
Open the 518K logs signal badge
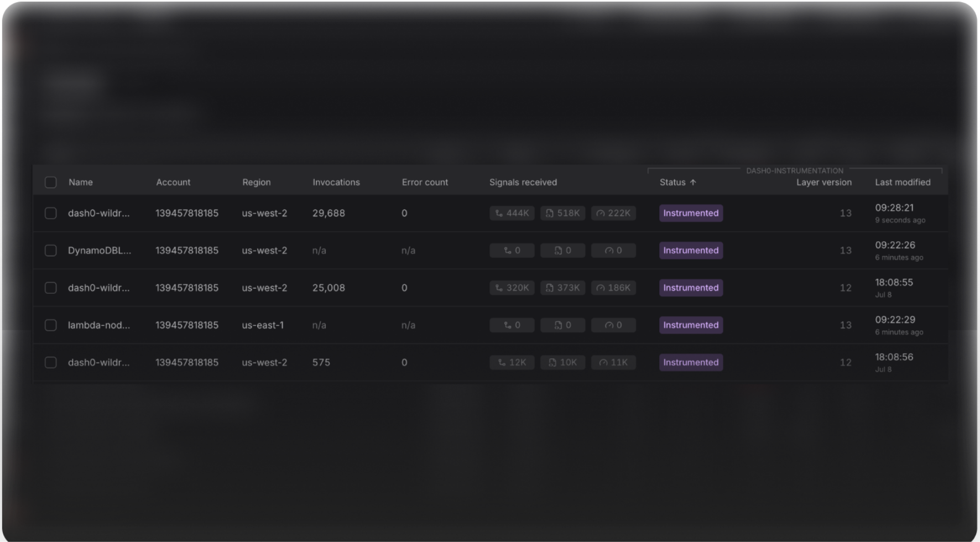(x=563, y=213)
